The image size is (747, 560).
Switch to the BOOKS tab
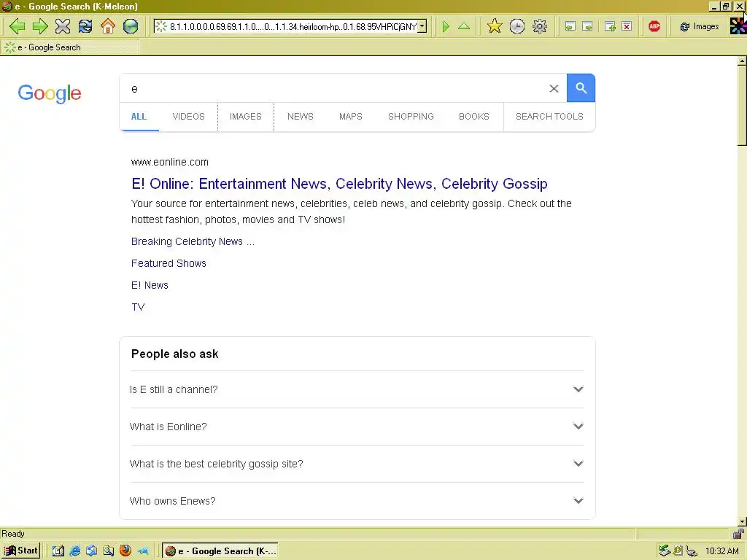(474, 117)
